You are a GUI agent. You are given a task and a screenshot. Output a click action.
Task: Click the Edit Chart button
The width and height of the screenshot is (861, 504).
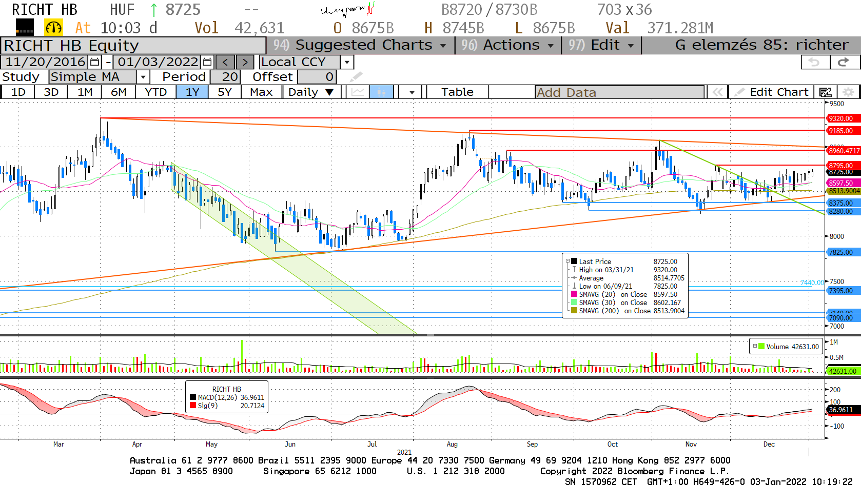[771, 92]
